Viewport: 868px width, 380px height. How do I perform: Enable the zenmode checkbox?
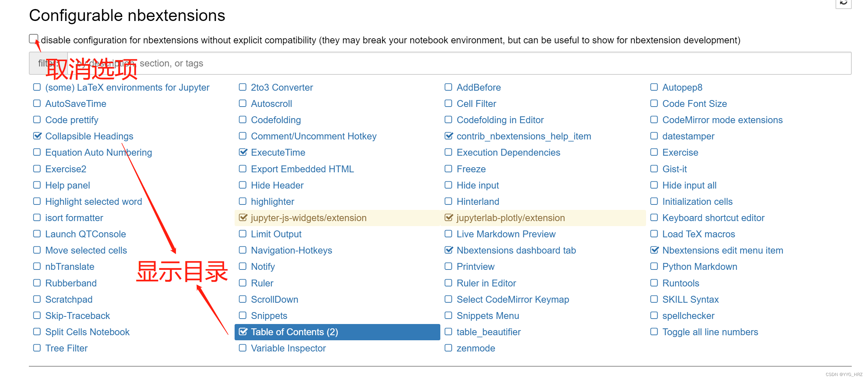click(449, 348)
